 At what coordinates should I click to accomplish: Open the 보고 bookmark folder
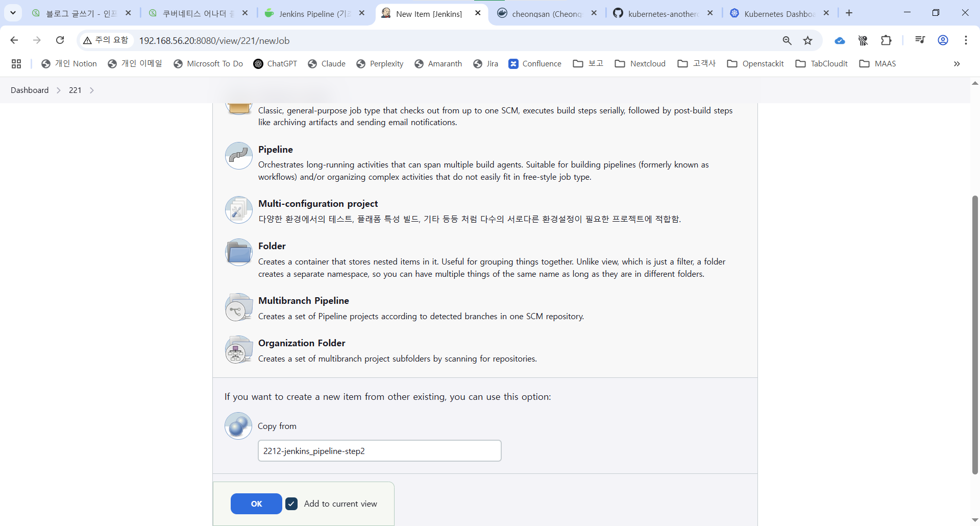[x=588, y=64]
